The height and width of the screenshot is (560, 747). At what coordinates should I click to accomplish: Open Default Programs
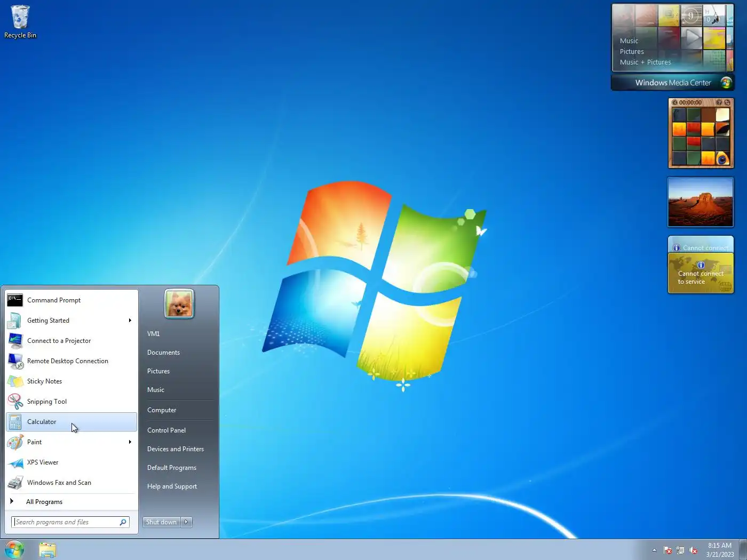[179, 468]
